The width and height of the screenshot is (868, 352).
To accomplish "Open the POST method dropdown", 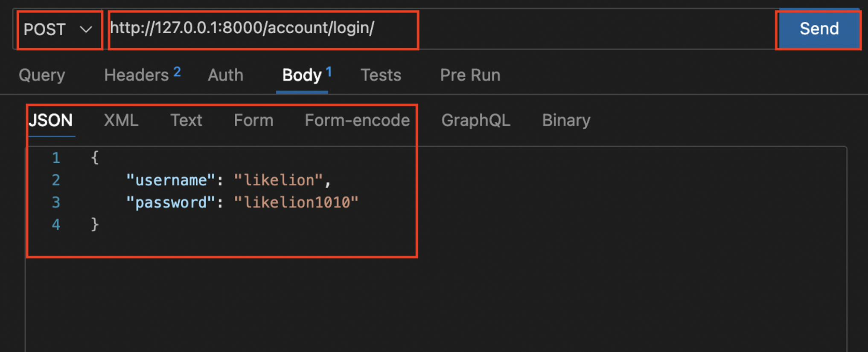I will (x=58, y=29).
